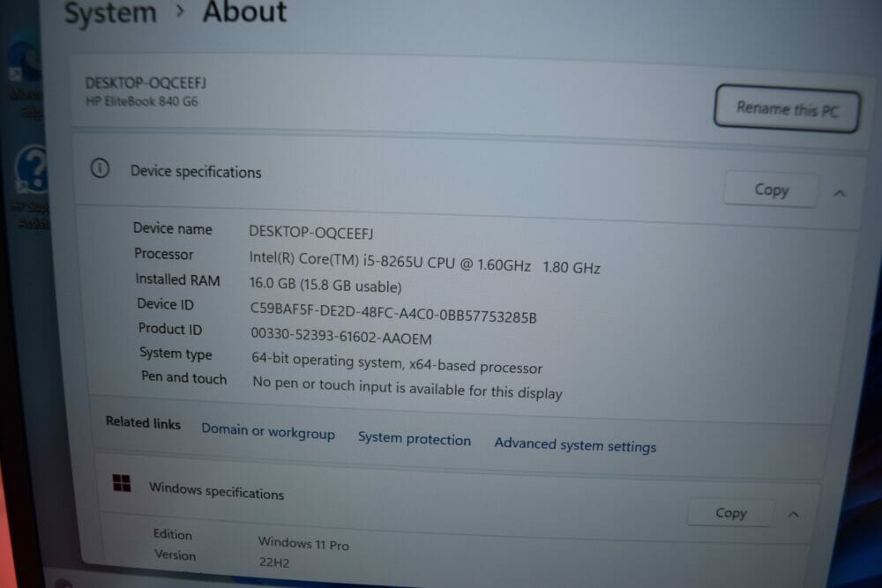Select the Pen and touch value text
The image size is (882, 588).
pyautogui.click(x=407, y=387)
